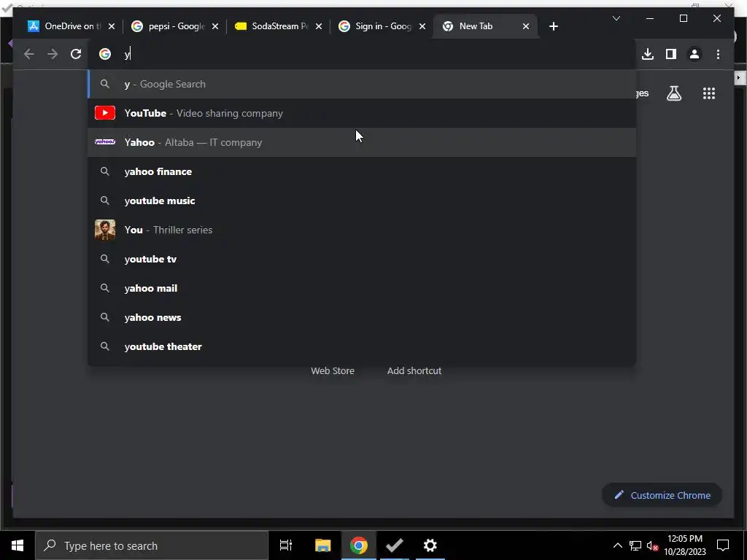Open the profile avatar icon
Image resolution: width=747 pixels, height=560 pixels.
[x=694, y=54]
